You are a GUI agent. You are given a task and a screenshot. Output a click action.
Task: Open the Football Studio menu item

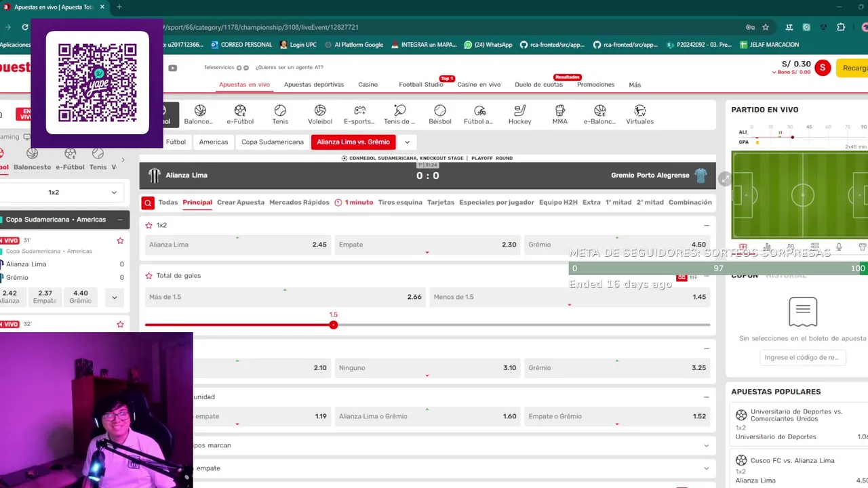tap(421, 85)
